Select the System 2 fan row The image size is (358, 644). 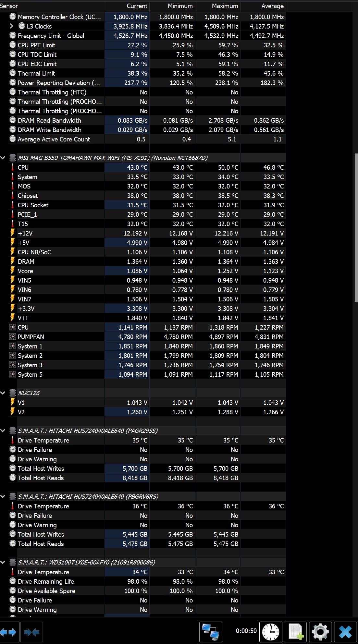coord(143,355)
